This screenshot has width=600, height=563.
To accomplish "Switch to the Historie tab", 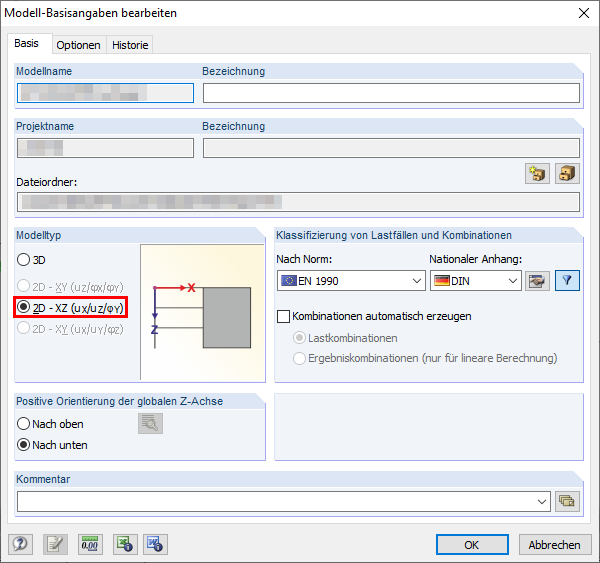I will pyautogui.click(x=130, y=45).
